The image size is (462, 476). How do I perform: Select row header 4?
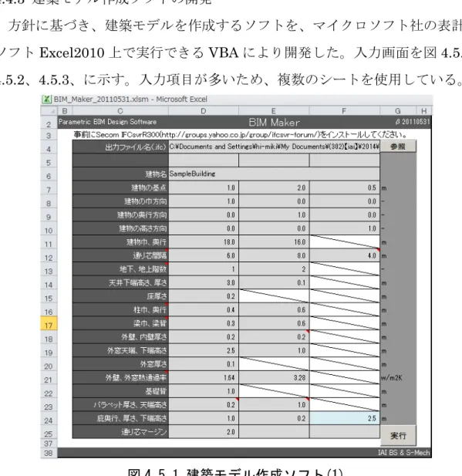click(49, 147)
